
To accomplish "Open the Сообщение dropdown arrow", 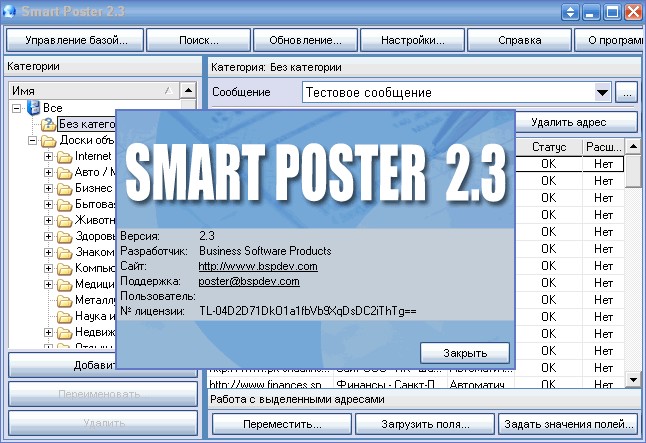I will [602, 92].
